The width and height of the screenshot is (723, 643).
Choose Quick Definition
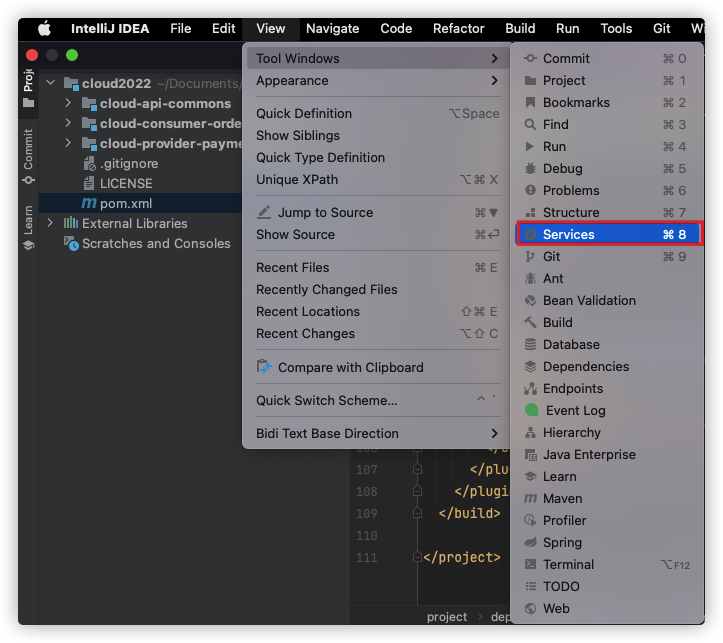[x=378, y=113]
